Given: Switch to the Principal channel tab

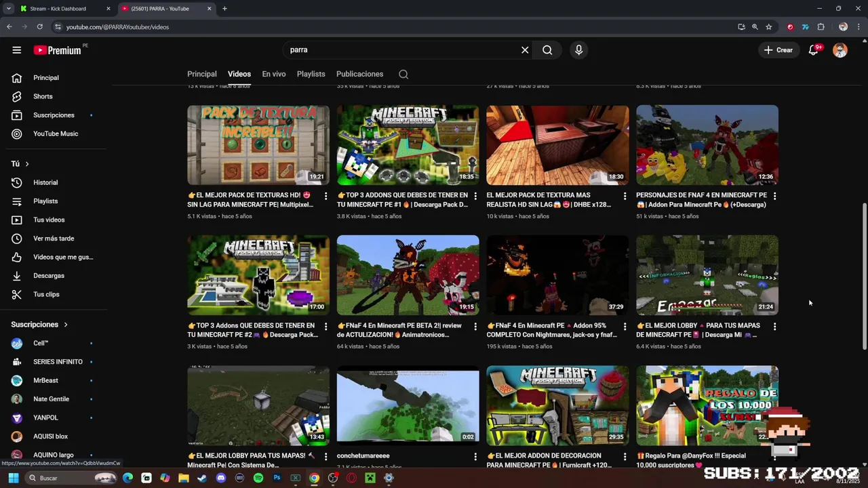Looking at the screenshot, I should pos(202,75).
